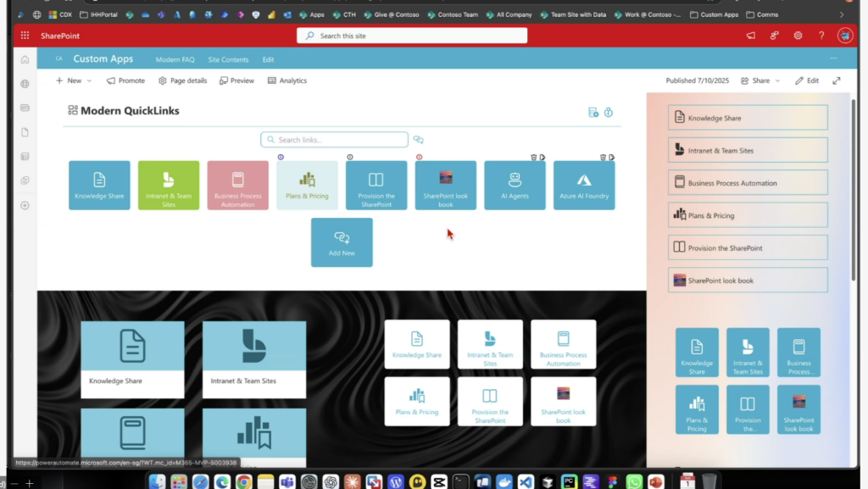The height and width of the screenshot is (489, 868).
Task: Click the arrow icon above the Azure AI Foundry tile
Action: coord(612,157)
